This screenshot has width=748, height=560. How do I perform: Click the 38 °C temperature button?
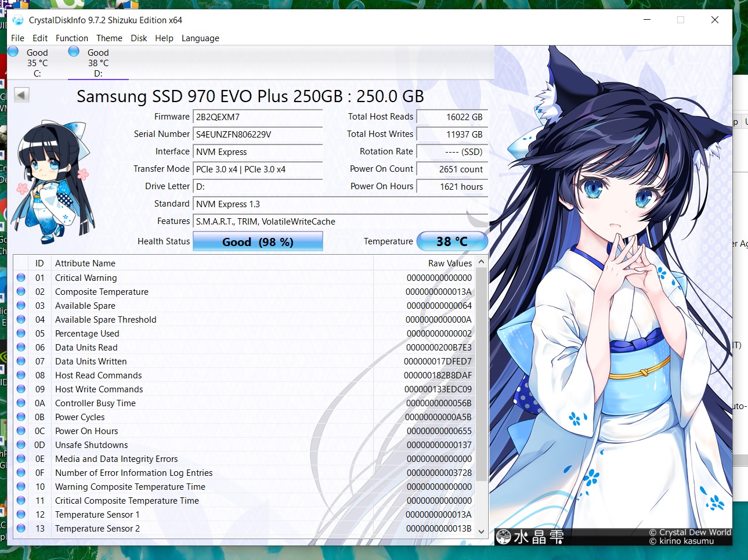tap(452, 241)
